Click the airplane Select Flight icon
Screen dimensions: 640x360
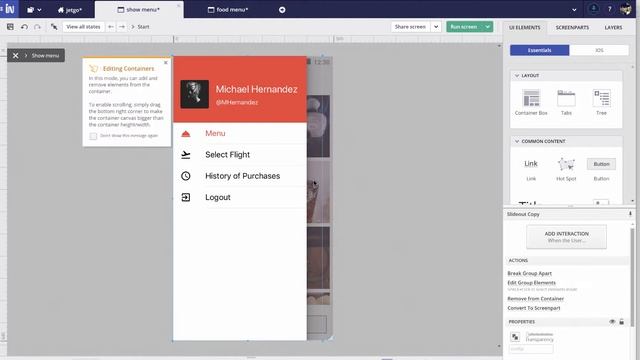[x=186, y=155]
